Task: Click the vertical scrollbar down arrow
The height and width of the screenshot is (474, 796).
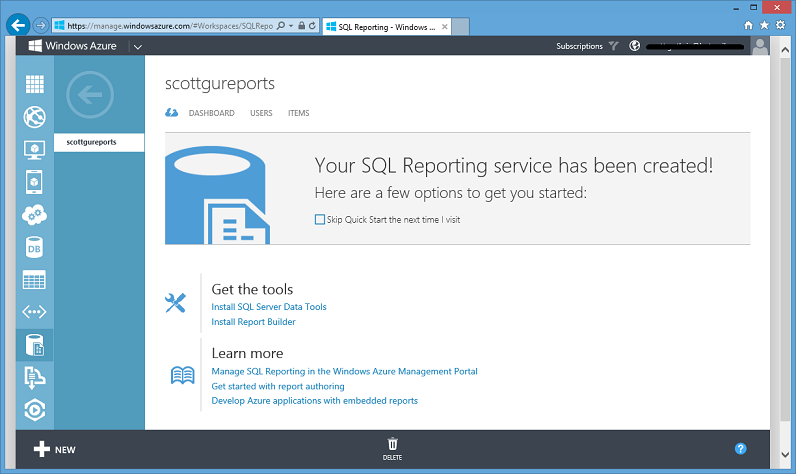Action: (x=785, y=454)
